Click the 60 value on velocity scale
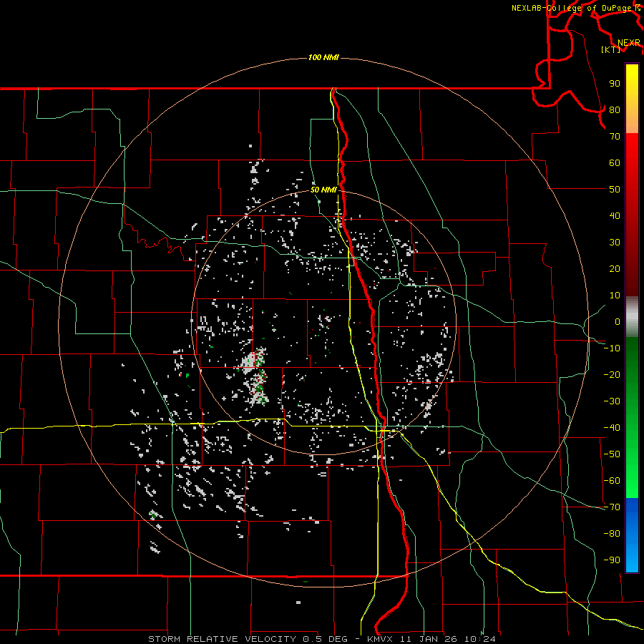Image resolution: width=644 pixels, height=644 pixels. (x=615, y=163)
